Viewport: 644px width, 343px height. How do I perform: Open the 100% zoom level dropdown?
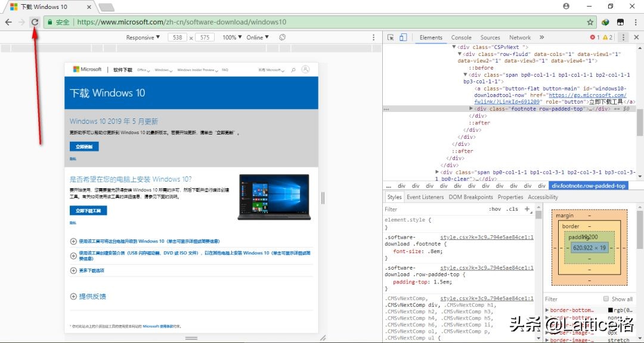(232, 38)
